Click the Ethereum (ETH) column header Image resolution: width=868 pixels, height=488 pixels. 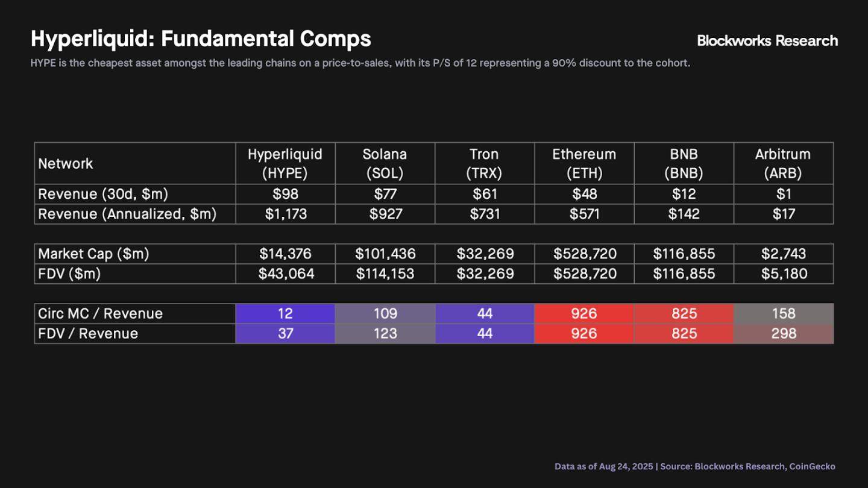(584, 163)
